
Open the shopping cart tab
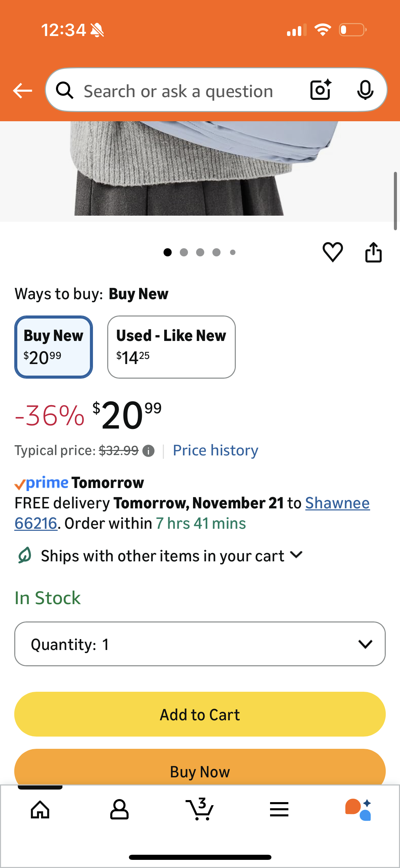click(x=200, y=810)
